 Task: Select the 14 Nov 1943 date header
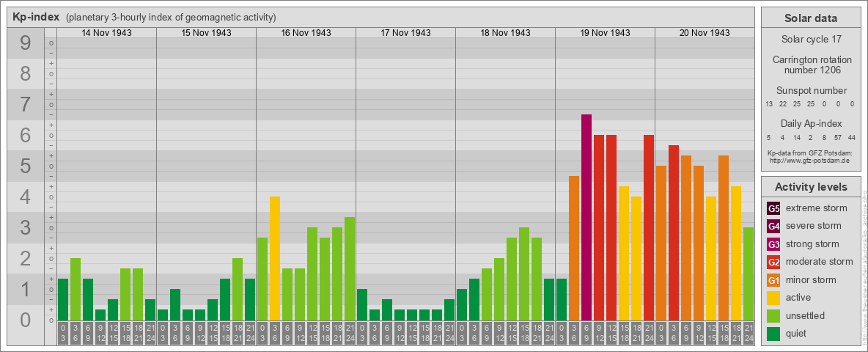click(x=106, y=33)
